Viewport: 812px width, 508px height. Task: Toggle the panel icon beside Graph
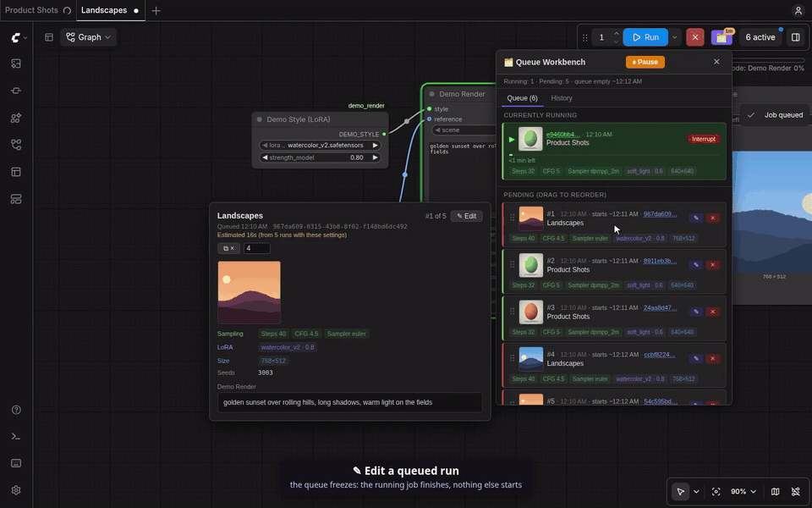pyautogui.click(x=49, y=37)
